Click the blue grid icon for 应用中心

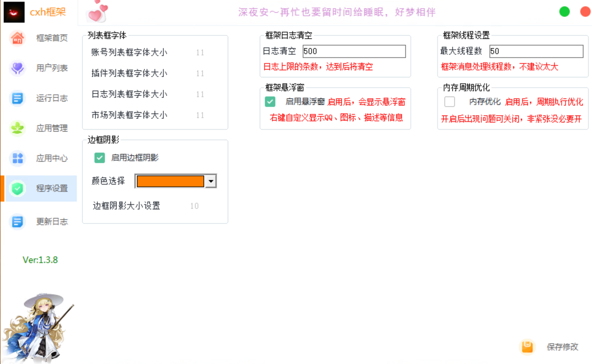[17, 158]
